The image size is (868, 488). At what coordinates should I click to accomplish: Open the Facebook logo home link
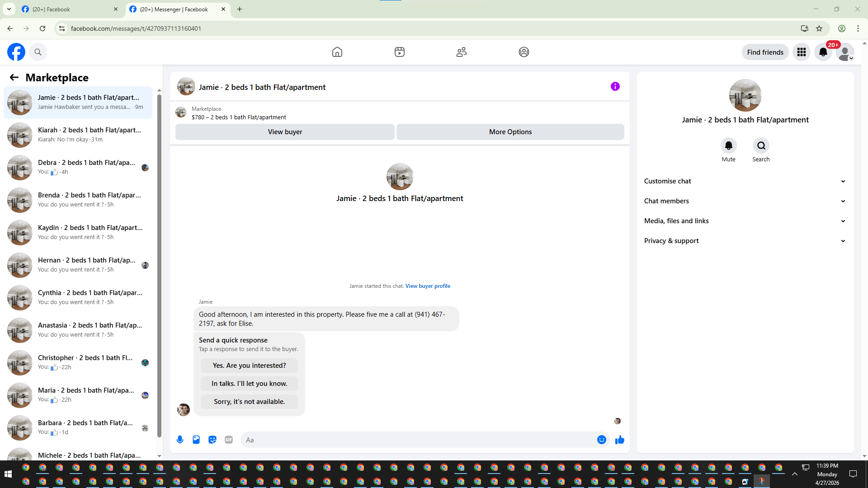click(x=16, y=52)
